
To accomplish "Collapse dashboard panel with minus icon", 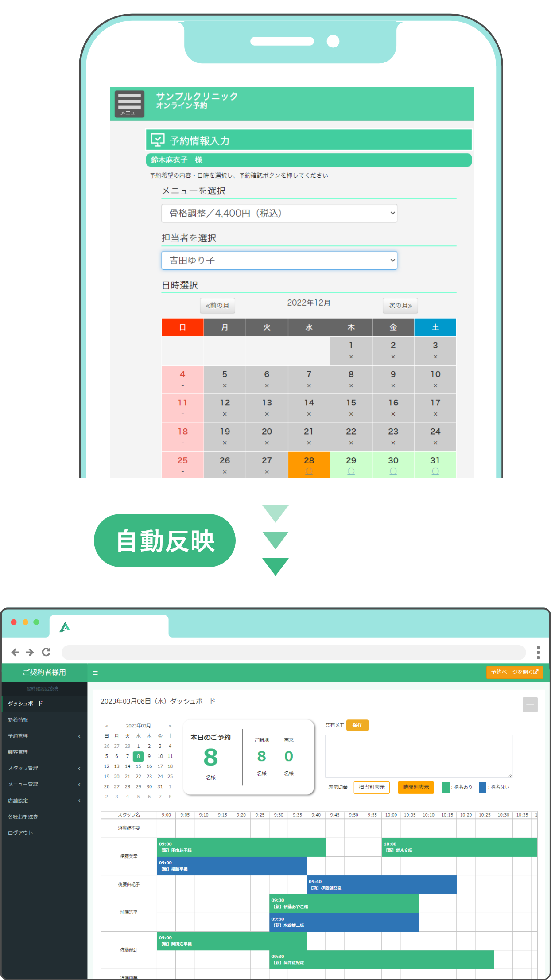I will tap(530, 704).
